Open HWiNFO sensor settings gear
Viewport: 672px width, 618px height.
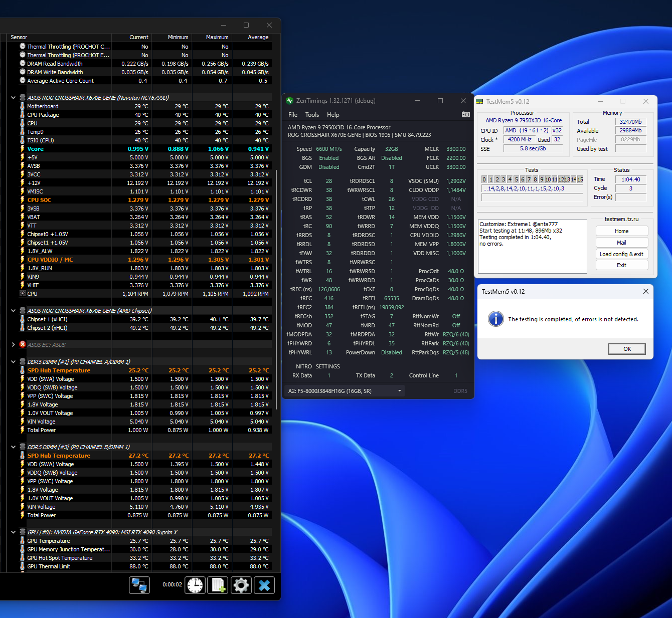tap(241, 585)
